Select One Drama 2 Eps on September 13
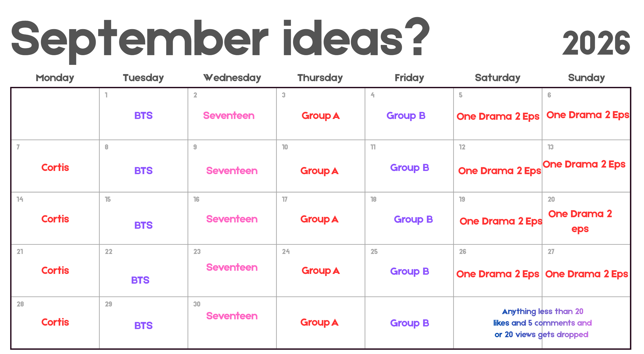644x354 pixels. coord(584,165)
